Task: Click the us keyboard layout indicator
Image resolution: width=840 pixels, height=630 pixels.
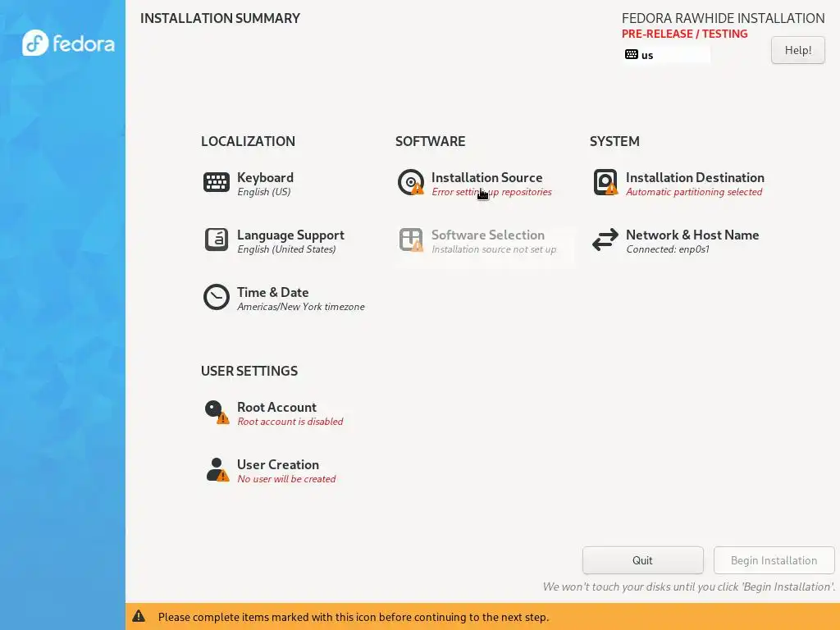Action: click(x=666, y=55)
